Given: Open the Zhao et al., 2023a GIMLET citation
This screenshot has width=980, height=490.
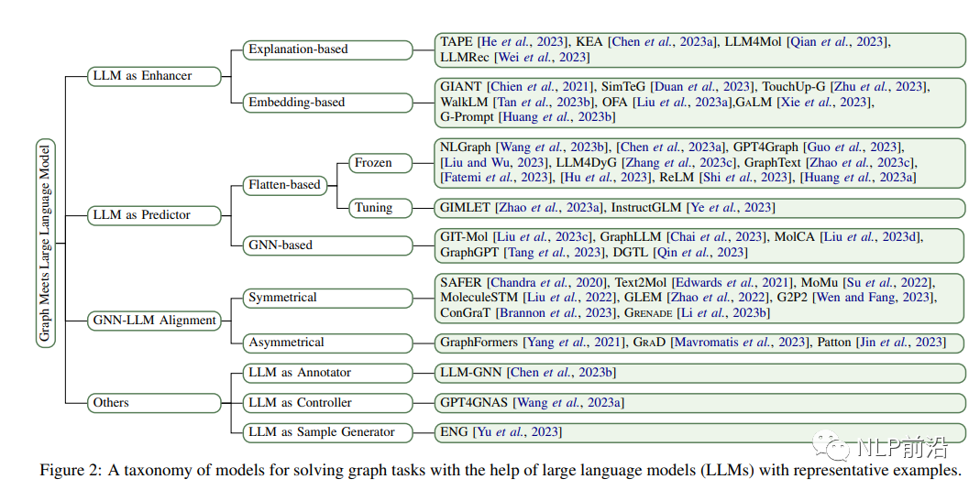Looking at the screenshot, I should 549,208.
